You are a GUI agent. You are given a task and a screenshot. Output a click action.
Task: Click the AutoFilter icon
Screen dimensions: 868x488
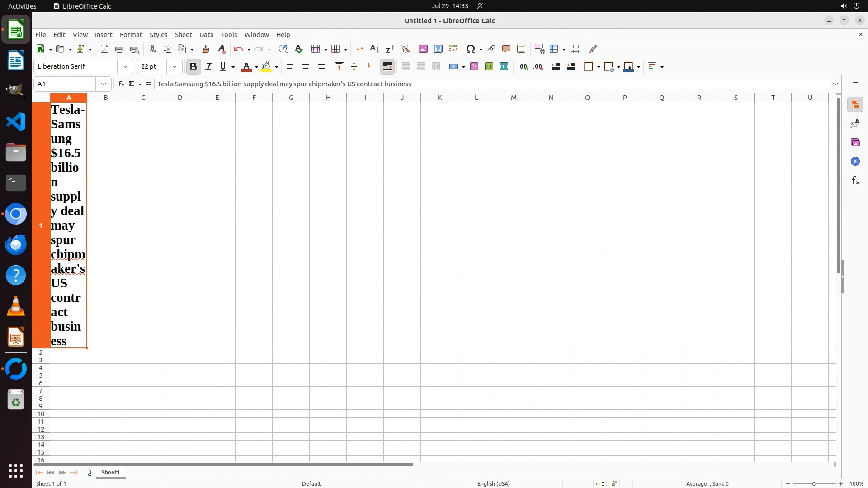pos(405,49)
